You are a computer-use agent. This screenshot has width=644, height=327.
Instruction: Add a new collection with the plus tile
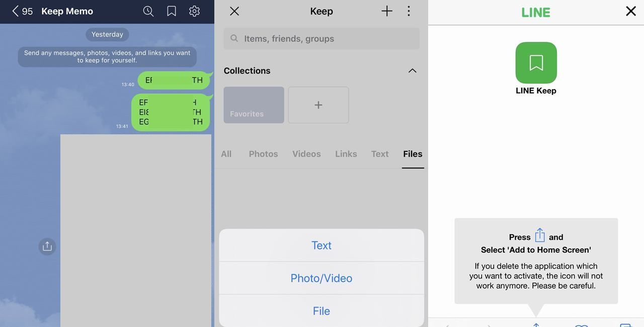point(318,104)
